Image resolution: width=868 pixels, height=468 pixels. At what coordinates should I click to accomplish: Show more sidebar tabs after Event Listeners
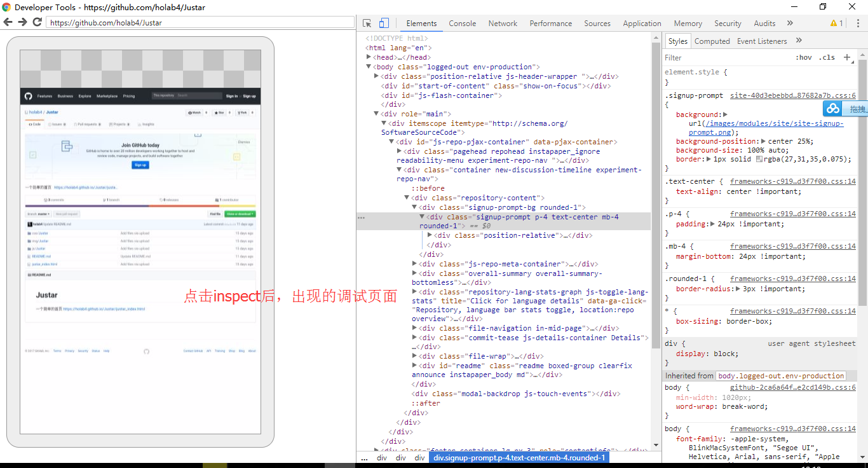799,41
